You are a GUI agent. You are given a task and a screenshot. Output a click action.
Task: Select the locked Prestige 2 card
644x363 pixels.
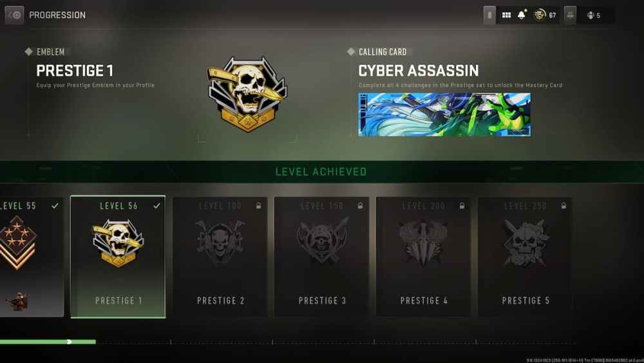tap(220, 257)
